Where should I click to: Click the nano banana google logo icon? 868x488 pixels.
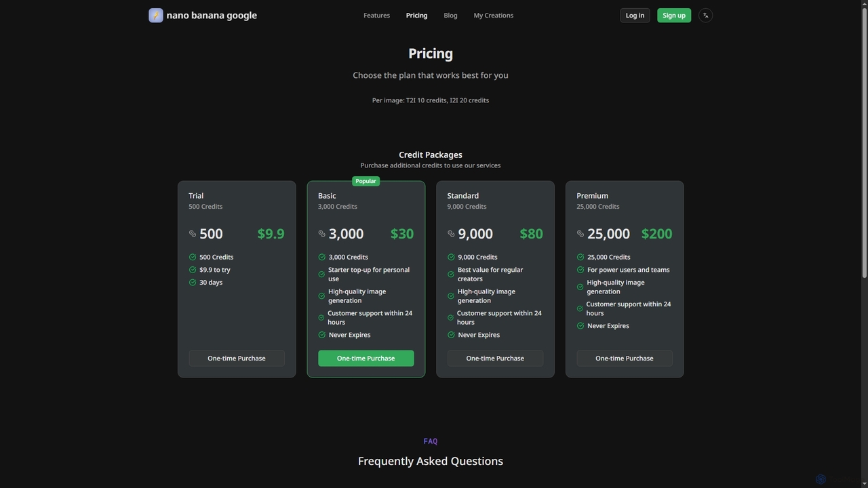point(156,15)
